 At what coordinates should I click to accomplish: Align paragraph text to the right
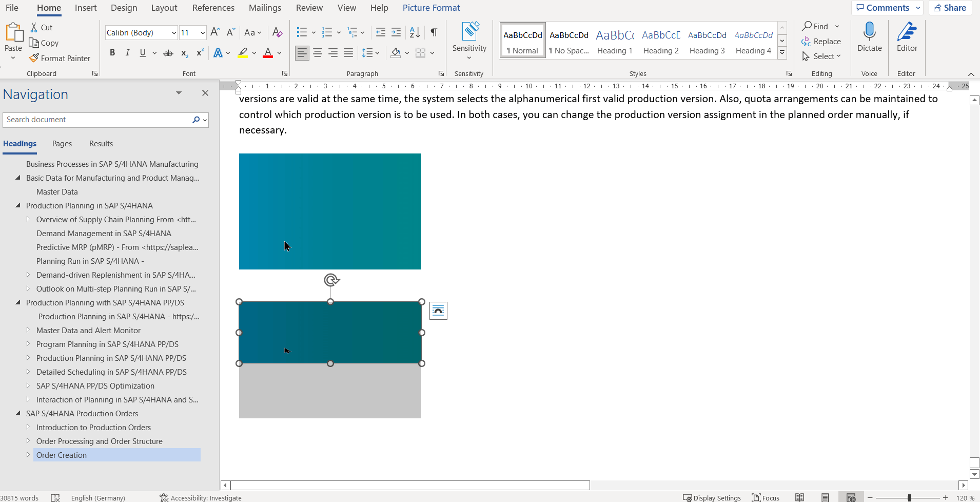click(x=333, y=52)
